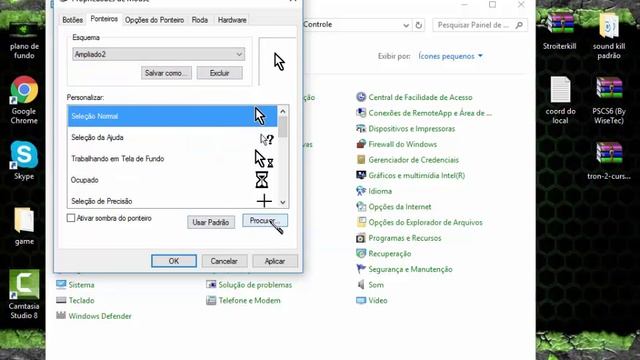The width and height of the screenshot is (640, 360).
Task: Click the Segurança e Manutenção flag icon
Action: 361,269
